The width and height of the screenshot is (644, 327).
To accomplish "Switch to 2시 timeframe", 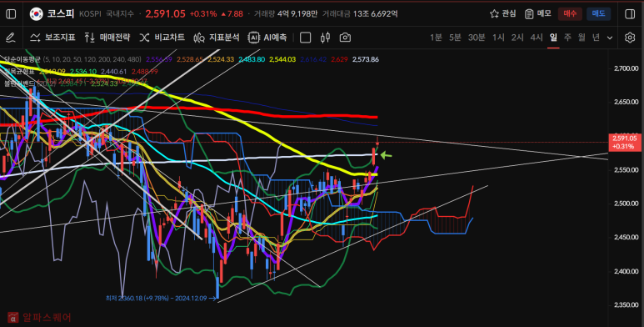I will click(x=517, y=38).
